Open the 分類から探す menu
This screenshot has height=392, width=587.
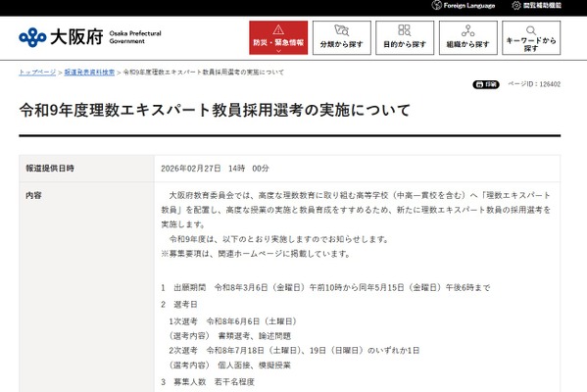click(x=342, y=38)
